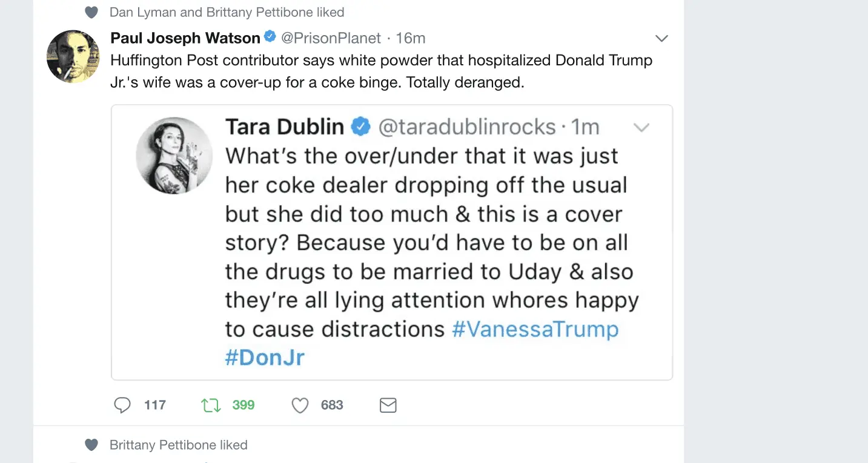Open direct message envelope icon
The image size is (868, 463).
[x=388, y=405]
